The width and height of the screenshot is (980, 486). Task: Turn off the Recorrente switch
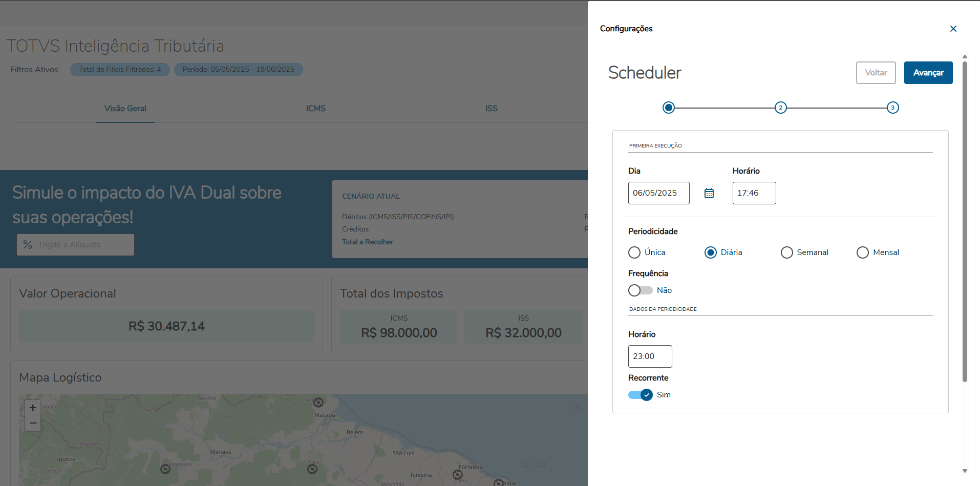tap(641, 395)
